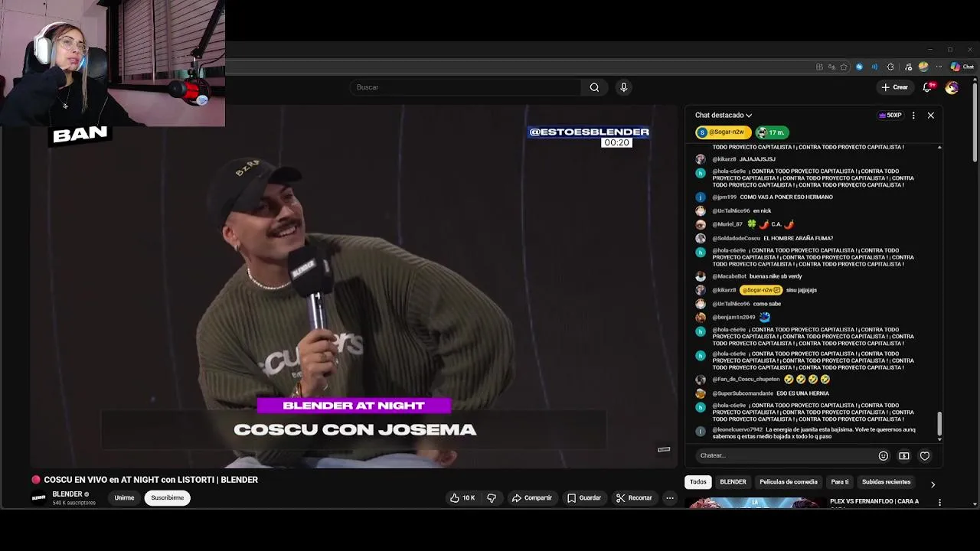Open browser split screen icon in address bar
The width and height of the screenshot is (980, 551).
(x=819, y=67)
